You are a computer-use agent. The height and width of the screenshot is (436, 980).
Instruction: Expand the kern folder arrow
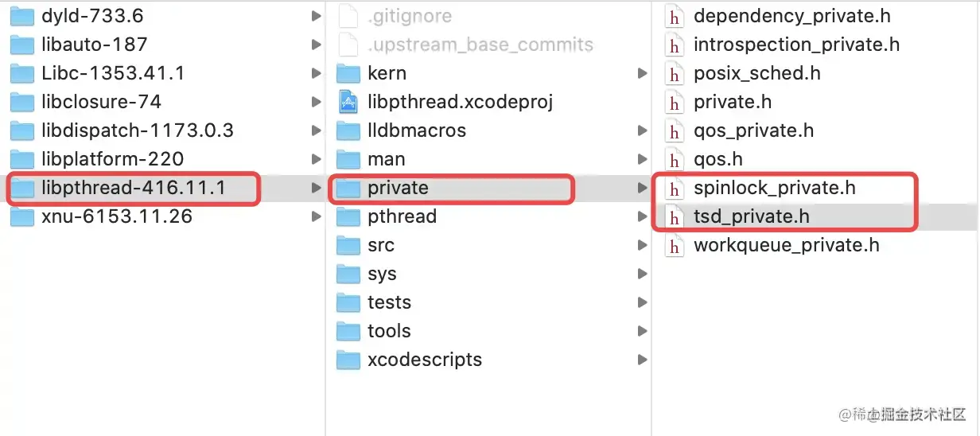coord(642,73)
